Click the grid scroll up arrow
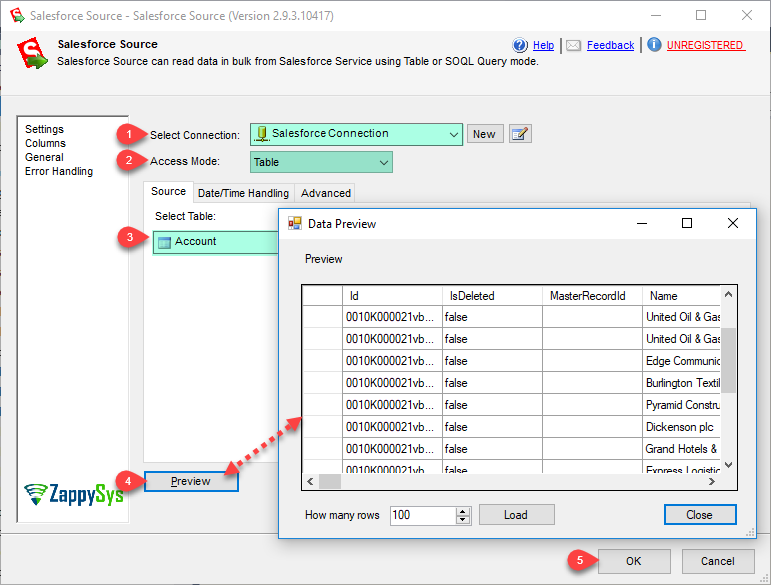The image size is (771, 585). 728,294
